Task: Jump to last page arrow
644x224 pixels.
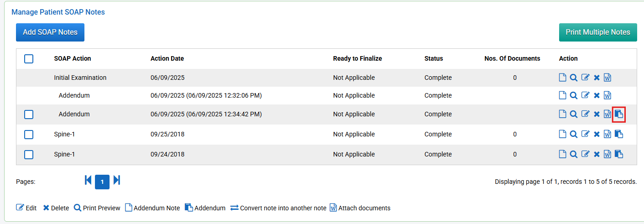Action: click(x=117, y=180)
